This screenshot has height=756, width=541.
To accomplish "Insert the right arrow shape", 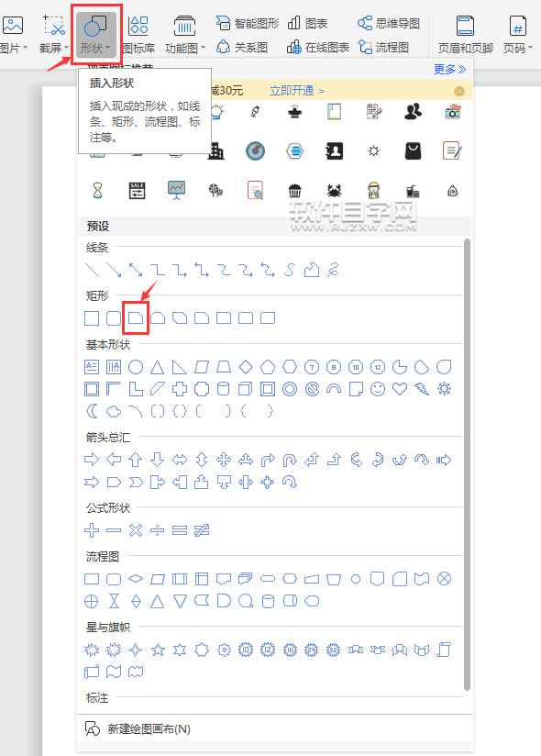I will (92, 460).
